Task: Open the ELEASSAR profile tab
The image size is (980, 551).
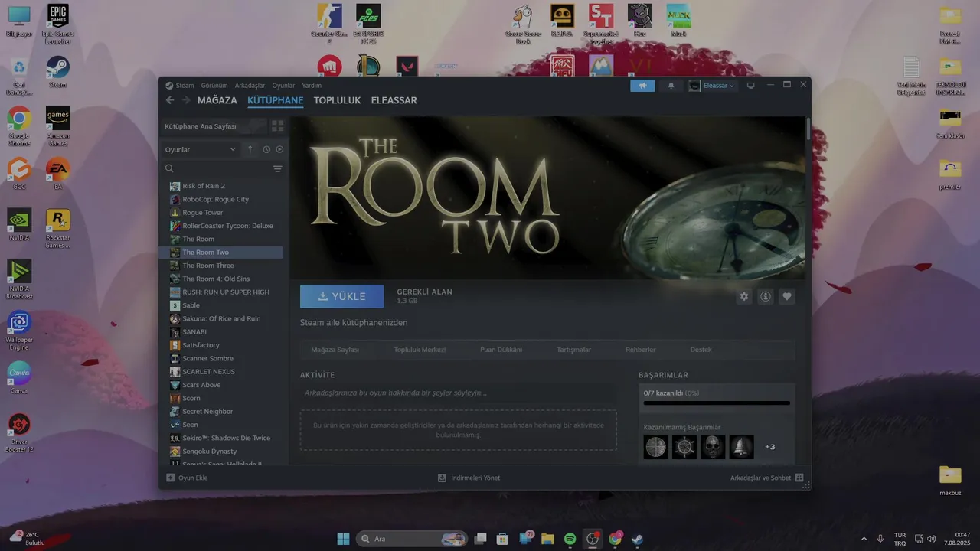Action: (394, 100)
